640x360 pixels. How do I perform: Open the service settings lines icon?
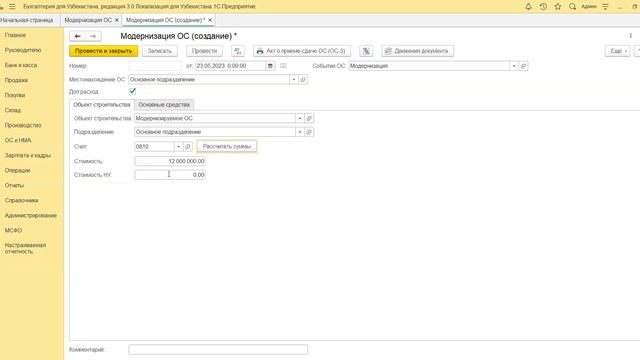(605, 7)
